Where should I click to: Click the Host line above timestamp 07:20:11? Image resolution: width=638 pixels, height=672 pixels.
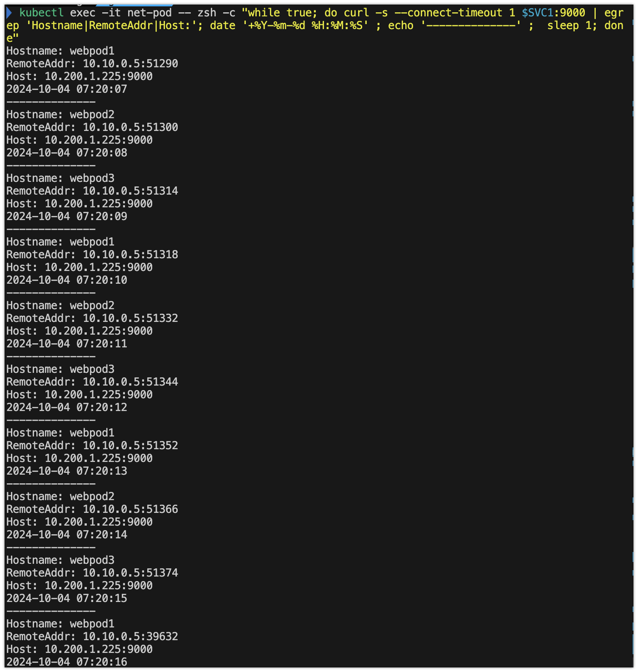coord(80,331)
